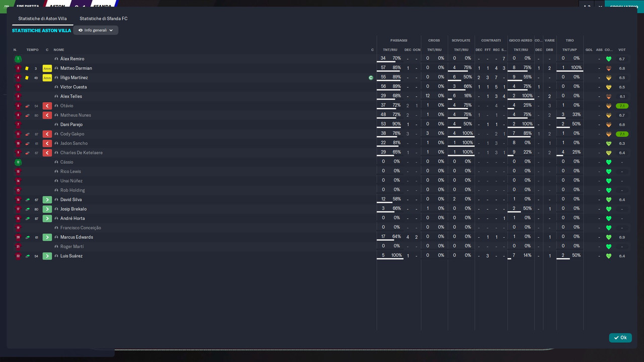Click Iñigo Martínez's yellow card icon
Viewport: 644px width, 362px height.
pyautogui.click(x=27, y=78)
